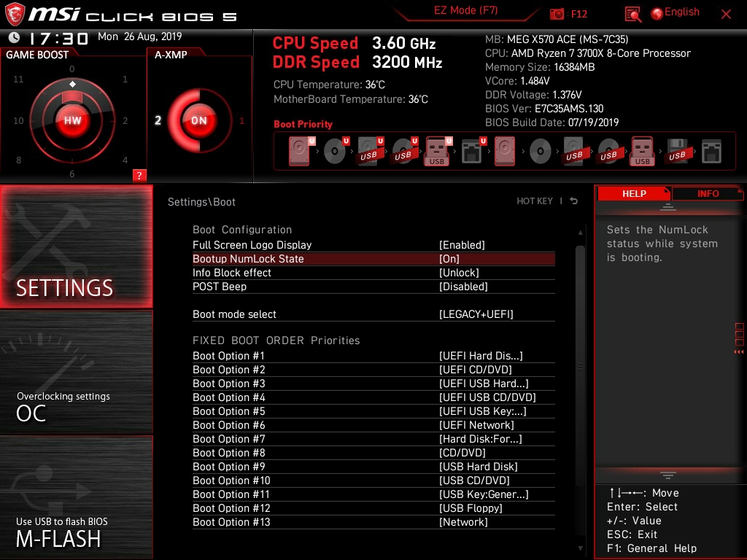This screenshot has height=560, width=747.
Task: Toggle the Game Boost HW knob
Action: click(x=72, y=120)
